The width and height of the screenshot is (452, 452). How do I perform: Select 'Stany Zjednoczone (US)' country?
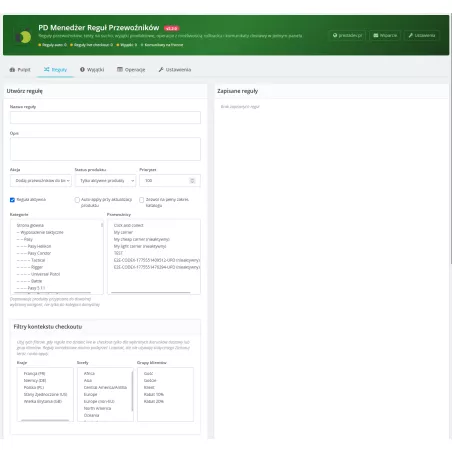45,395
